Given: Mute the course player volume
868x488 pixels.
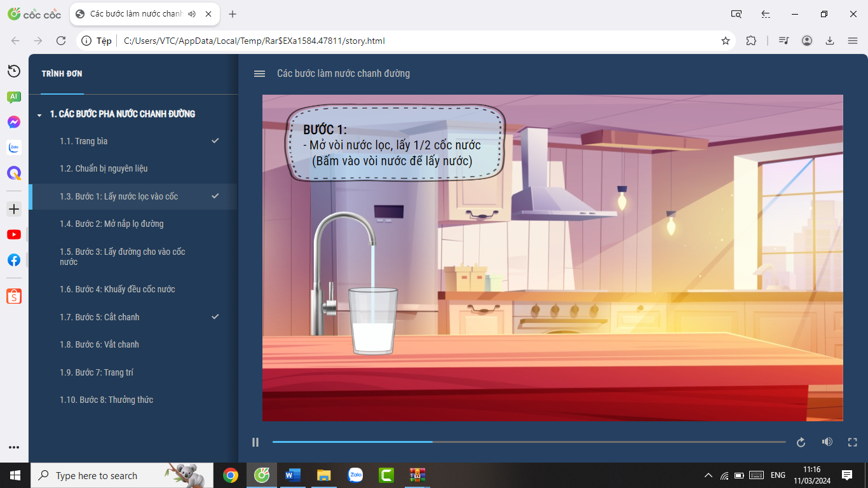Looking at the screenshot, I should click(x=827, y=442).
